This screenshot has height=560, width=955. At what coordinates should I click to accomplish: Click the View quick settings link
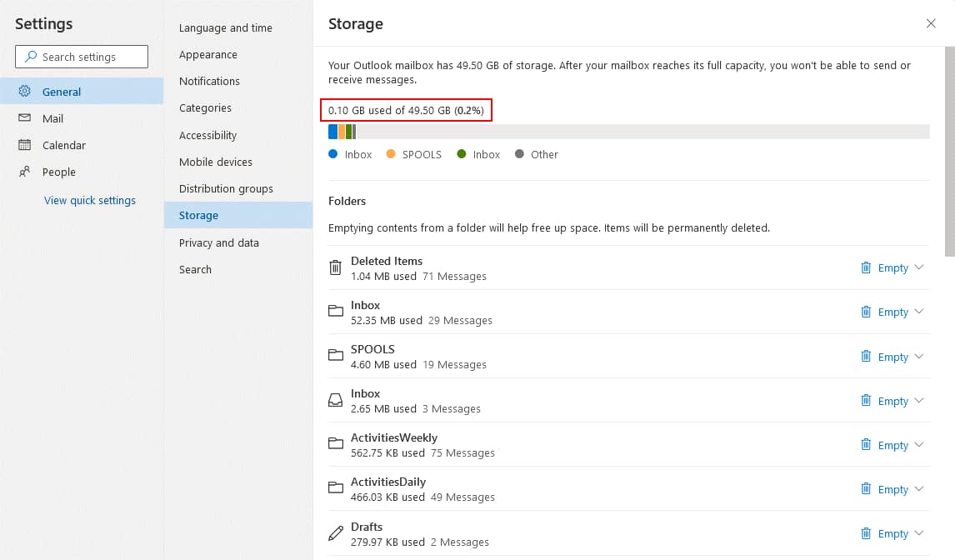point(91,200)
